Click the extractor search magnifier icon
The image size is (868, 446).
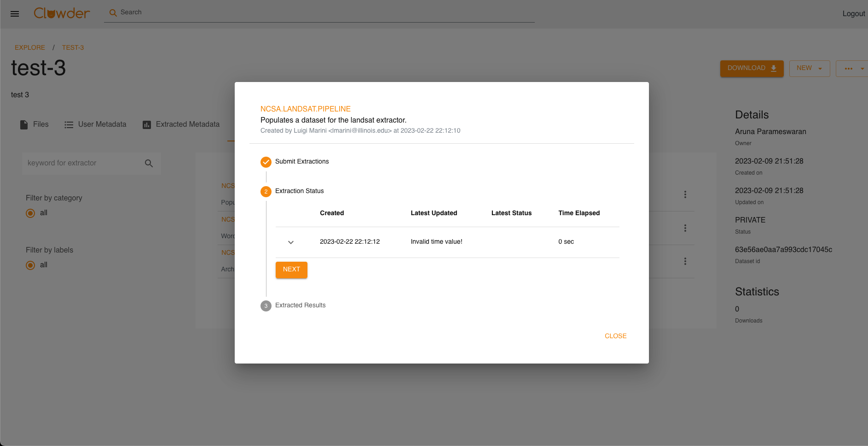coord(149,163)
